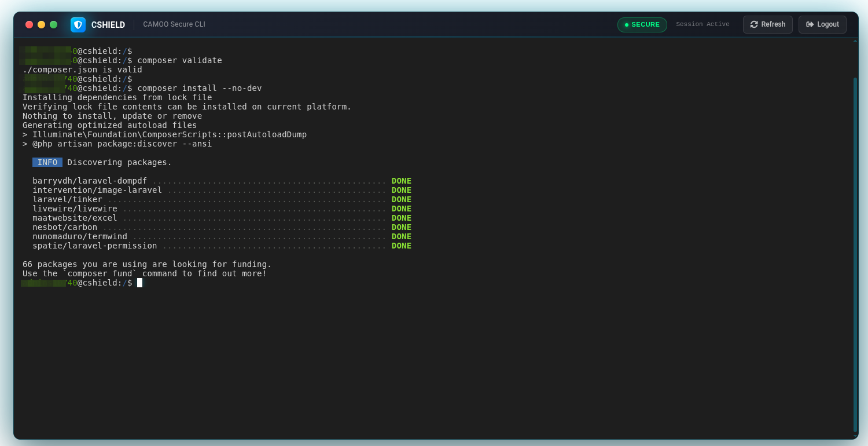Screen dimensions: 868x446
Task: Click the blue INFO badge
Action: [x=47, y=162]
